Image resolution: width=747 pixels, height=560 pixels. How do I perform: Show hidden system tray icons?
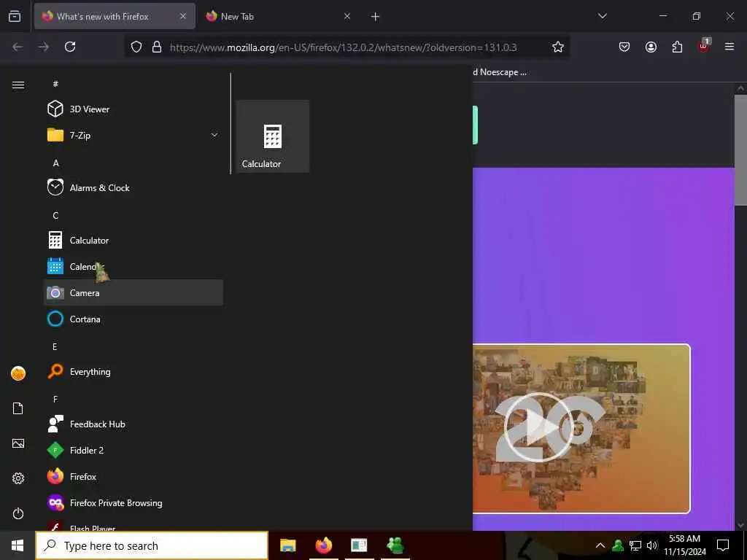pos(600,545)
